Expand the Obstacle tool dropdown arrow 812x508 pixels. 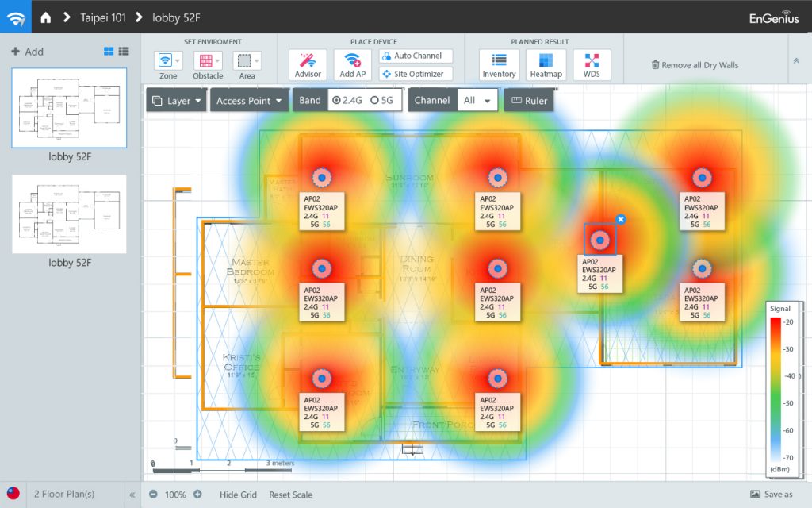click(x=217, y=60)
